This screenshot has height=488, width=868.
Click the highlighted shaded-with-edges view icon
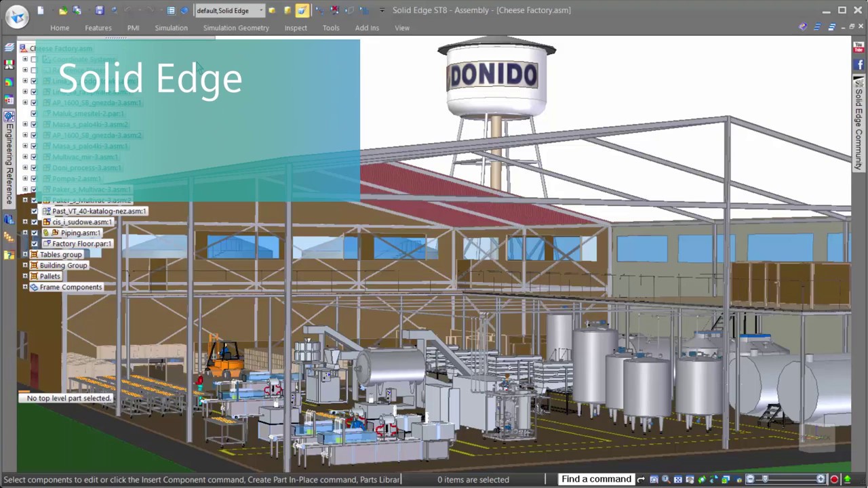coord(302,10)
